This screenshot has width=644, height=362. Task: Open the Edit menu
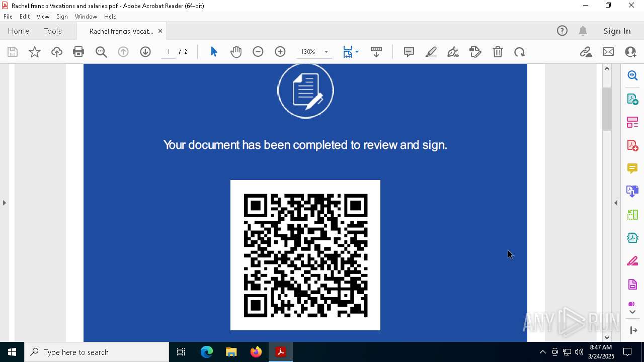click(x=25, y=16)
